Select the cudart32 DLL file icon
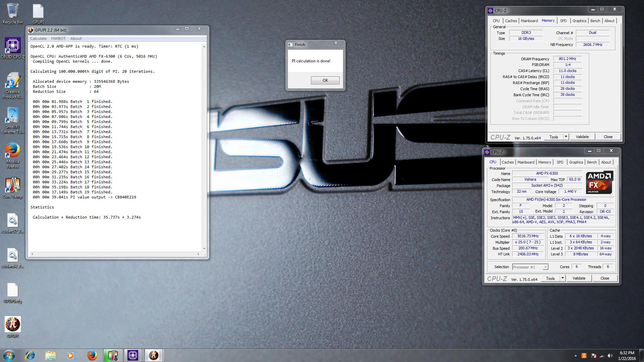644x362 pixels. tap(13, 223)
